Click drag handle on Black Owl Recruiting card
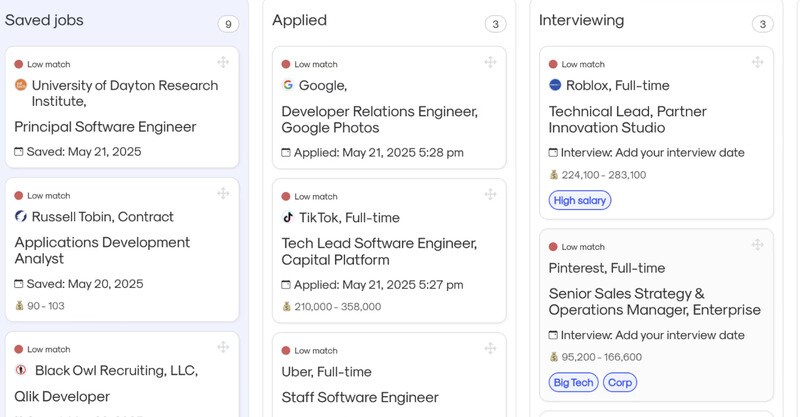800x417 pixels. (x=223, y=348)
